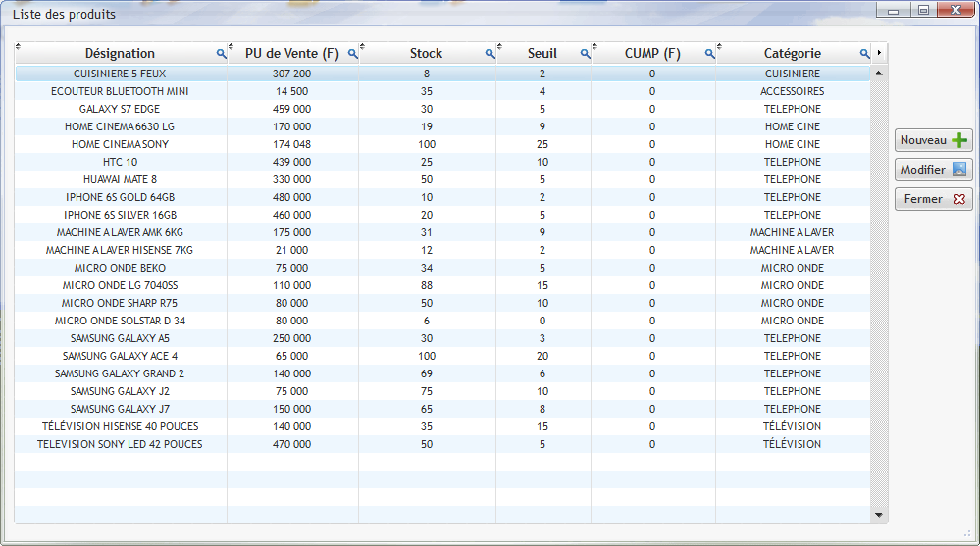Click the search magnifier in Désignation column
The width and height of the screenshot is (980, 546).
tap(221, 54)
